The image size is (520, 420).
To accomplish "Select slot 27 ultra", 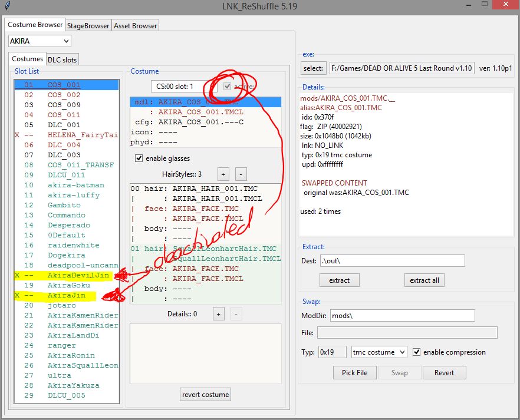I will pos(66,375).
